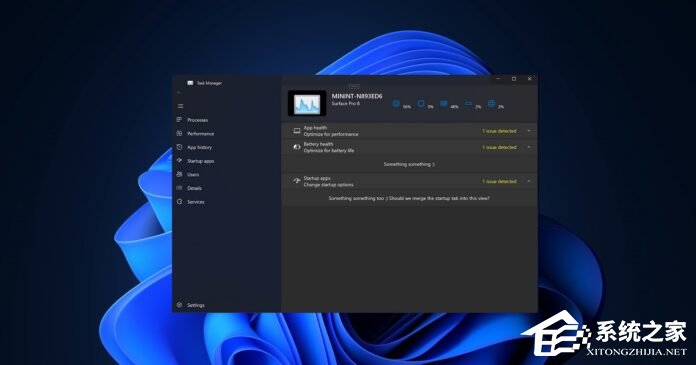Minimize the Task Manager window
The height and width of the screenshot is (365, 696).
498,79
